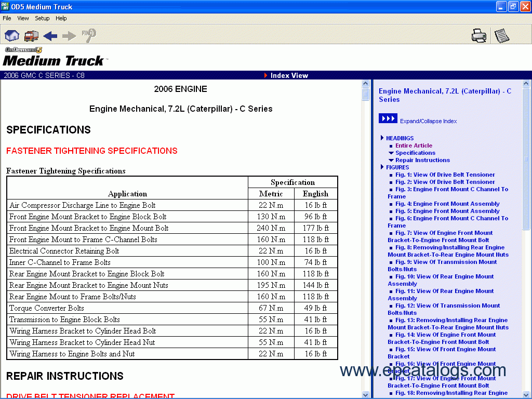532x399 pixels.
Task: Click the main article's vertical scrollbar down arrow
Action: [366, 395]
